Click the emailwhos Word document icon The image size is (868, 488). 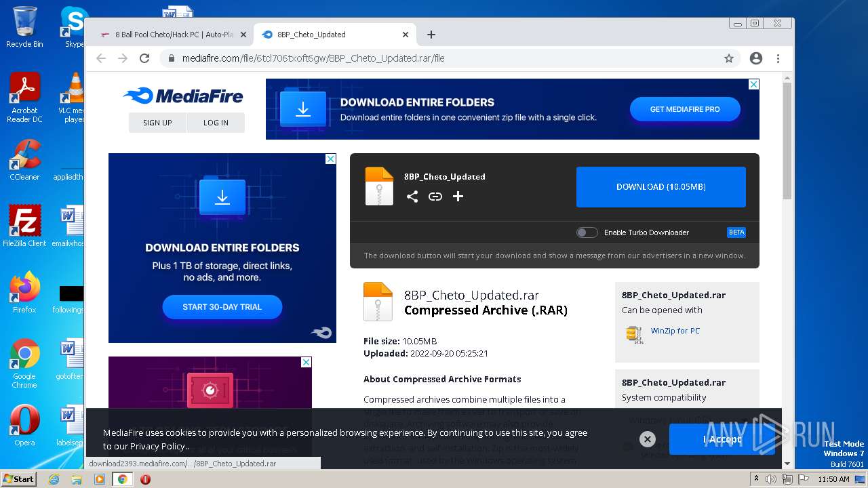click(x=68, y=226)
